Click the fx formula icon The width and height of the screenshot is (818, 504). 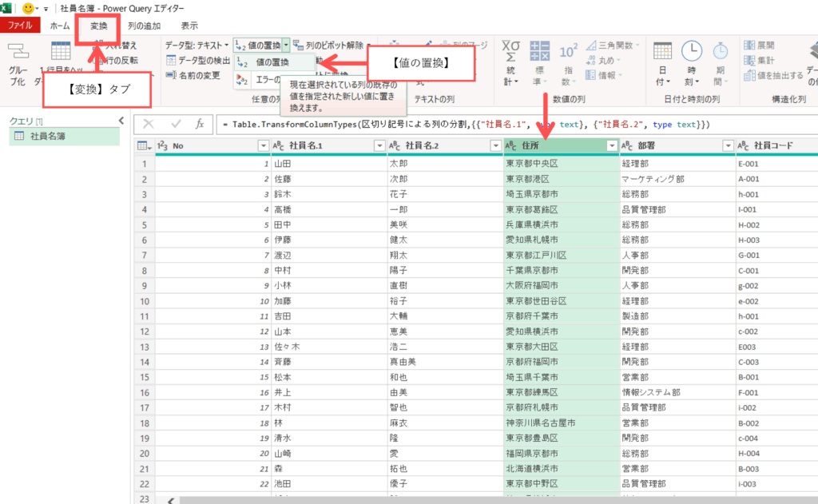tap(200, 125)
